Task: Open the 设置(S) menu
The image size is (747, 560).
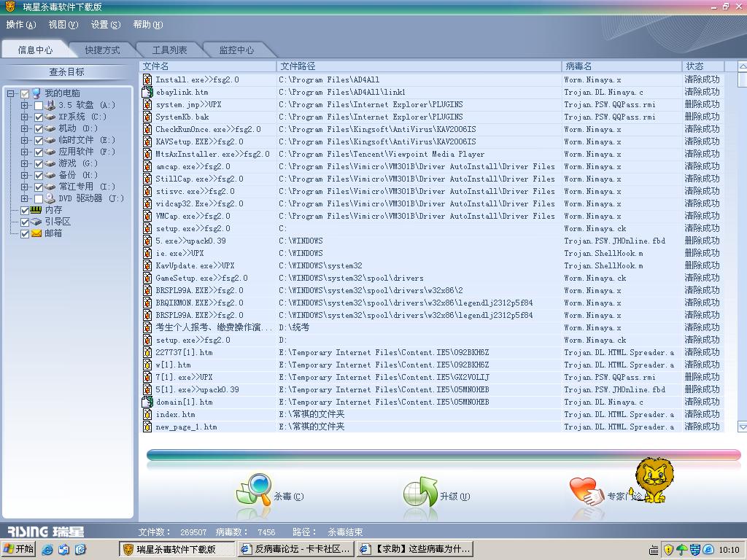Action: click(x=105, y=25)
